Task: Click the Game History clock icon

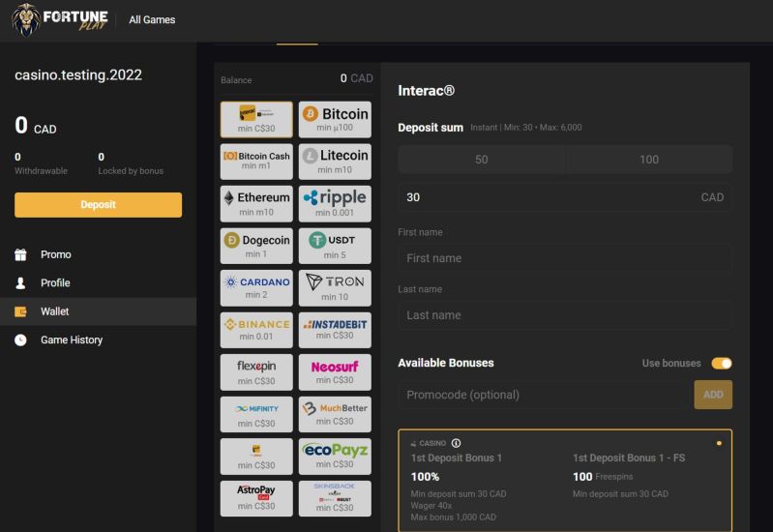Action: (20, 340)
